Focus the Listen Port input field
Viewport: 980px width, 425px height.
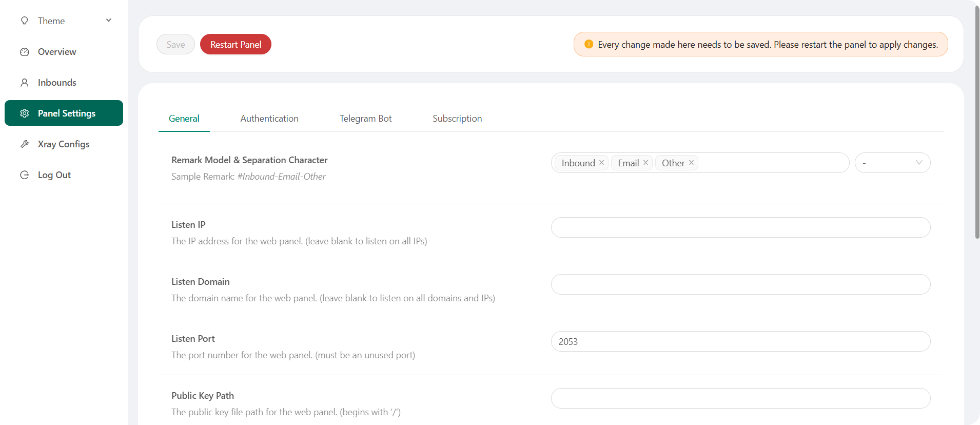coord(740,342)
